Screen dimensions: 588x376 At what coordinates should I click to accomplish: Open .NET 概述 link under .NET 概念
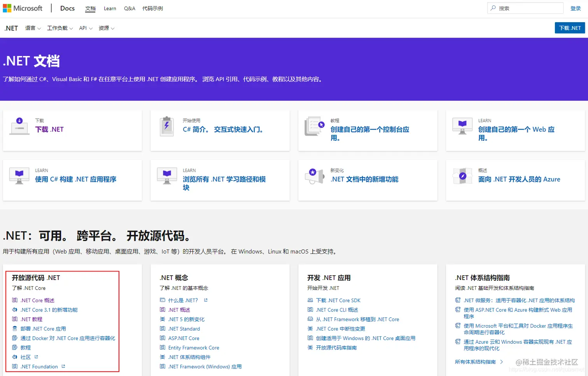tap(179, 310)
